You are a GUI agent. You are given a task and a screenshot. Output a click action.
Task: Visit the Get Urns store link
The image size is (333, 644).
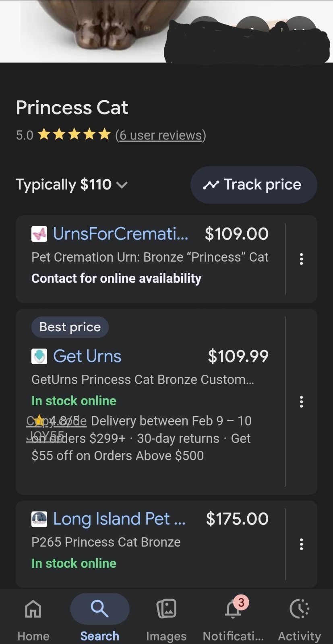coord(87,356)
